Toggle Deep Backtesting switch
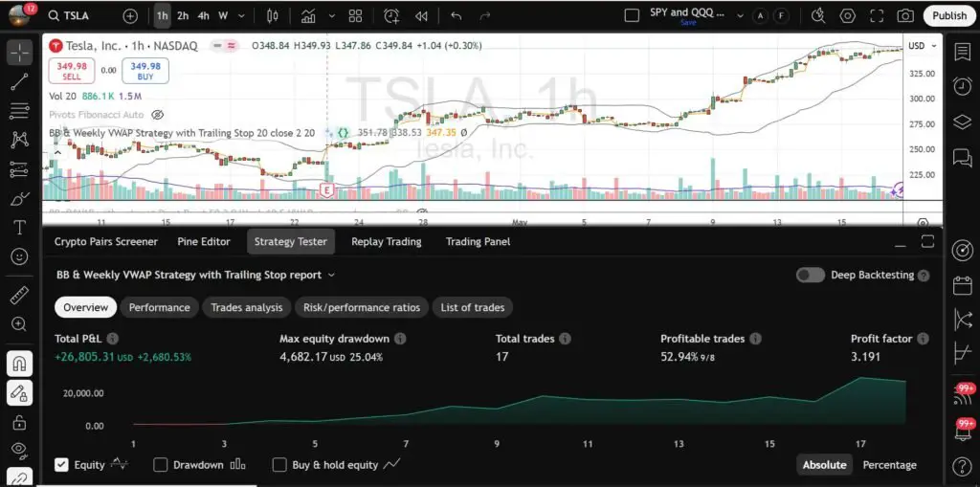980x487 pixels. pyautogui.click(x=810, y=275)
